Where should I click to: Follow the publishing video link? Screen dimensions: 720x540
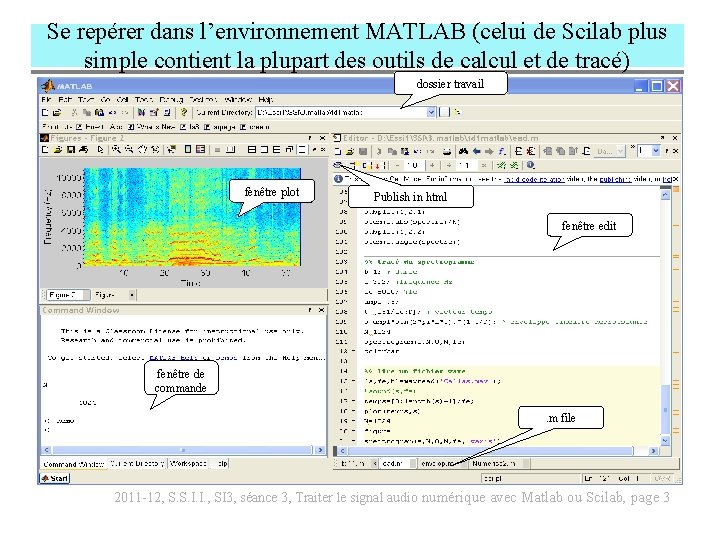(615, 179)
